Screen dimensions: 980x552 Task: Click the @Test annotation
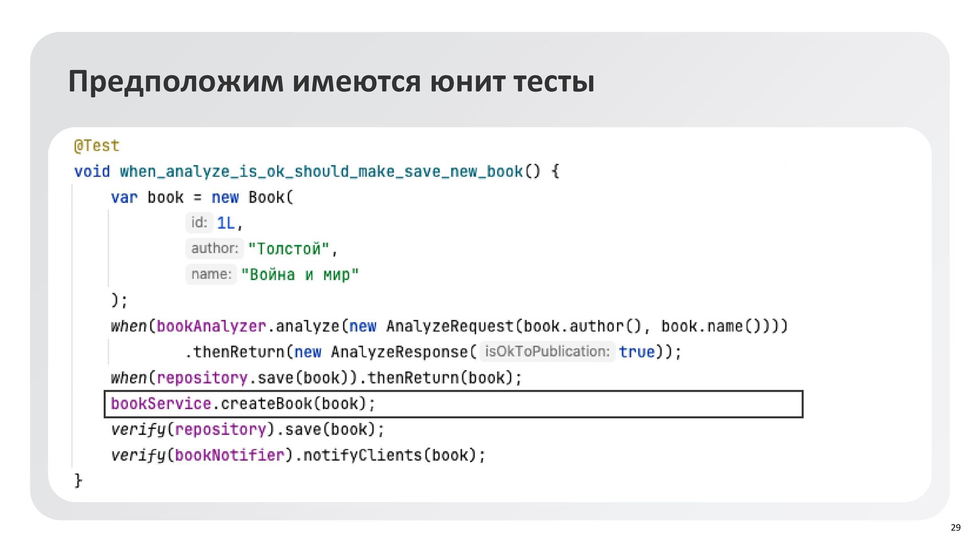coord(96,146)
